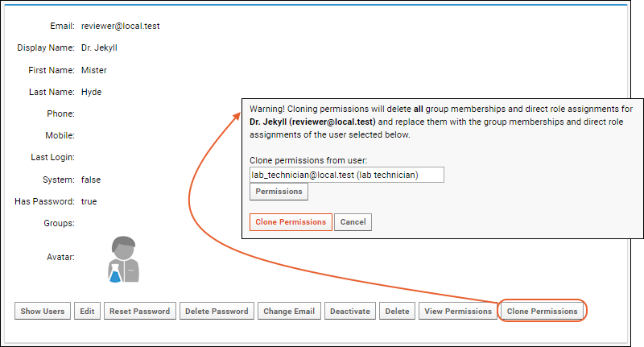Click the Groups label
Screen dimensions: 644x347
[x=59, y=223]
